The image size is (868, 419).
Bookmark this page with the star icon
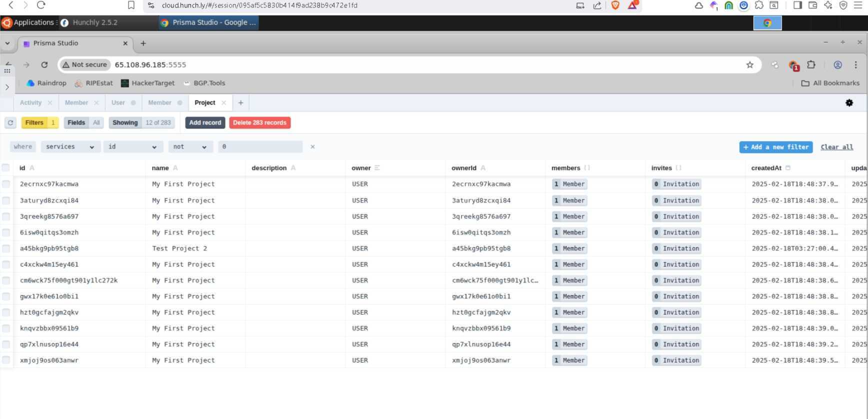[749, 65]
